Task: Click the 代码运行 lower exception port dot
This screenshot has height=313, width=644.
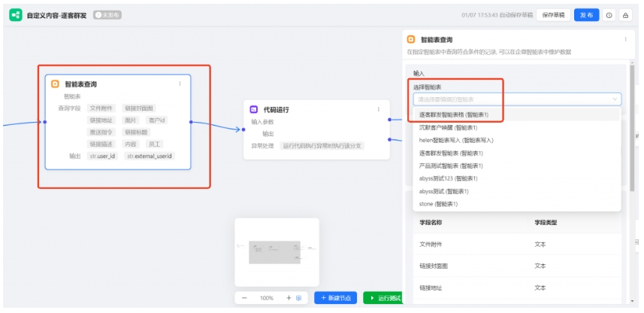Action: pyautogui.click(x=389, y=139)
